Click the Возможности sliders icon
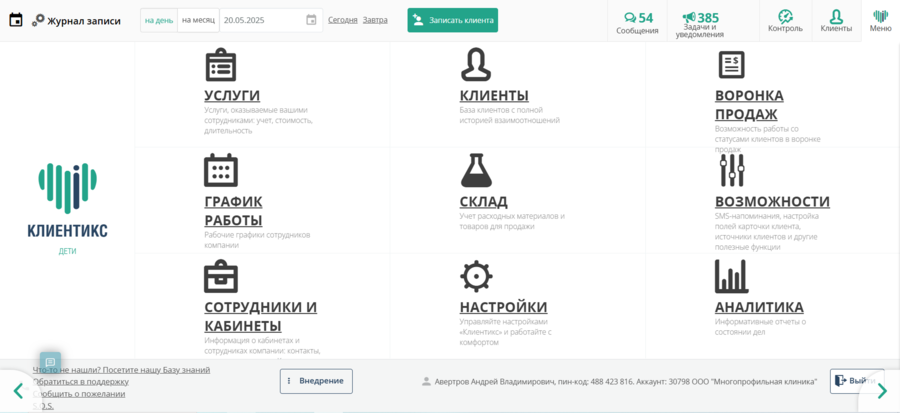The height and width of the screenshot is (413, 900). coord(731,170)
